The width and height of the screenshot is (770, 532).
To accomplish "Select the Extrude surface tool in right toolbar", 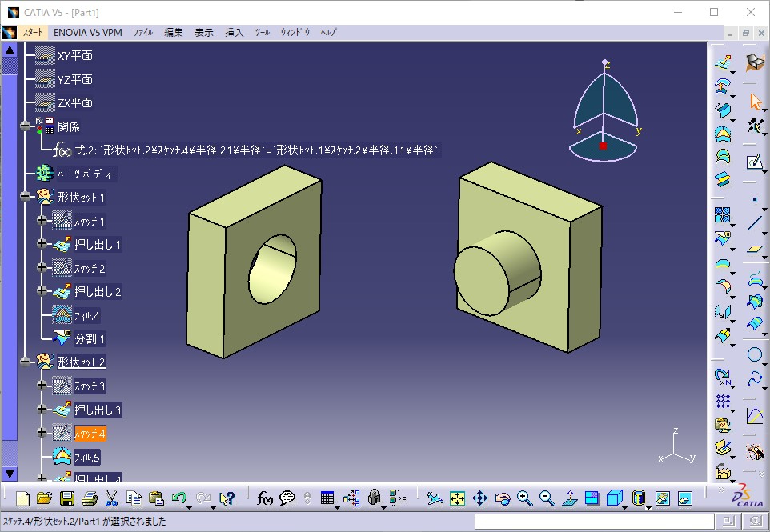I will point(723,62).
